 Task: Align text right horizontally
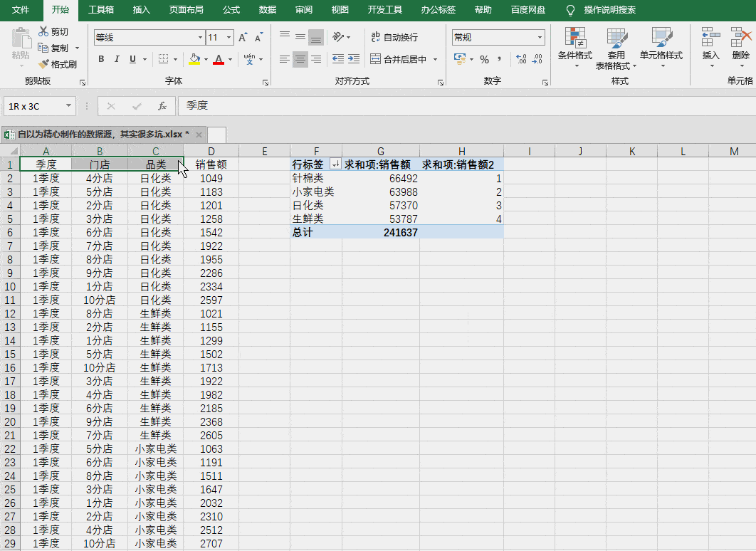tap(316, 59)
